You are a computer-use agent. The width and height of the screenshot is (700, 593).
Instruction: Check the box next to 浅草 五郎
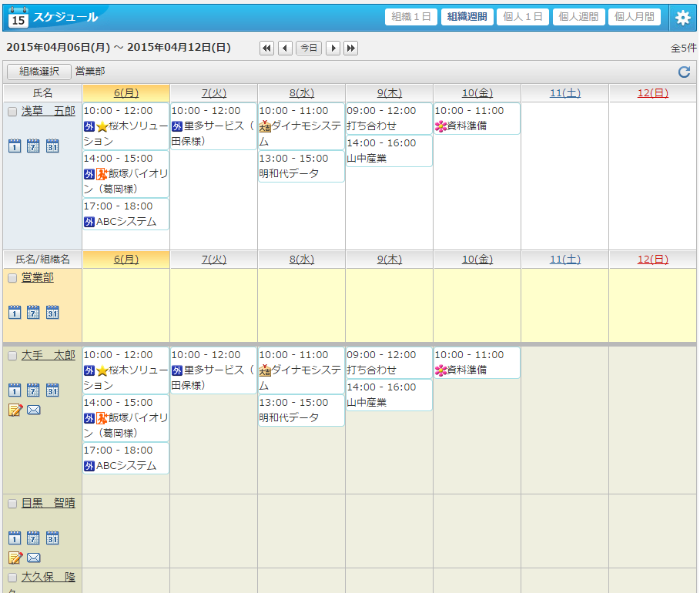click(12, 112)
